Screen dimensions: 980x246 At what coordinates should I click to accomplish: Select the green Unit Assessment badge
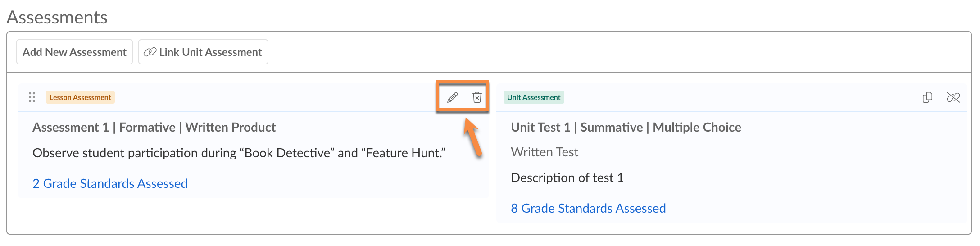tap(533, 97)
